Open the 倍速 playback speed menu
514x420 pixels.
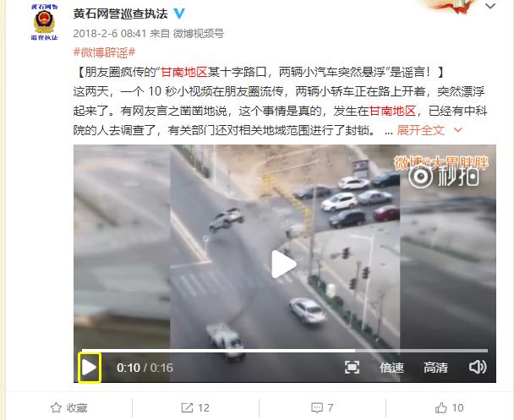[391, 368]
